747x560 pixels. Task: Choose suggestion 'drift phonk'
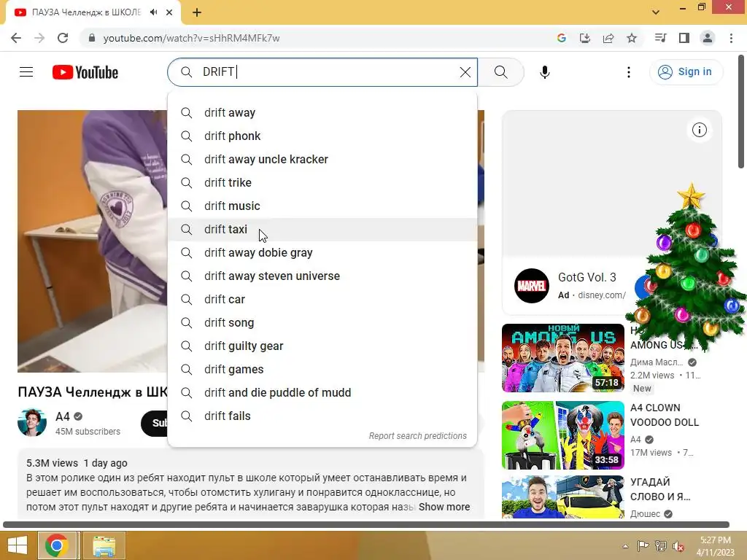pos(322,136)
